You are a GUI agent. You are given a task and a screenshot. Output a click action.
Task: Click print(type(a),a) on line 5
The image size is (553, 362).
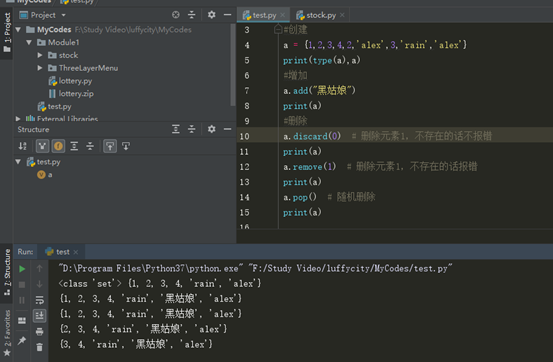tap(322, 60)
